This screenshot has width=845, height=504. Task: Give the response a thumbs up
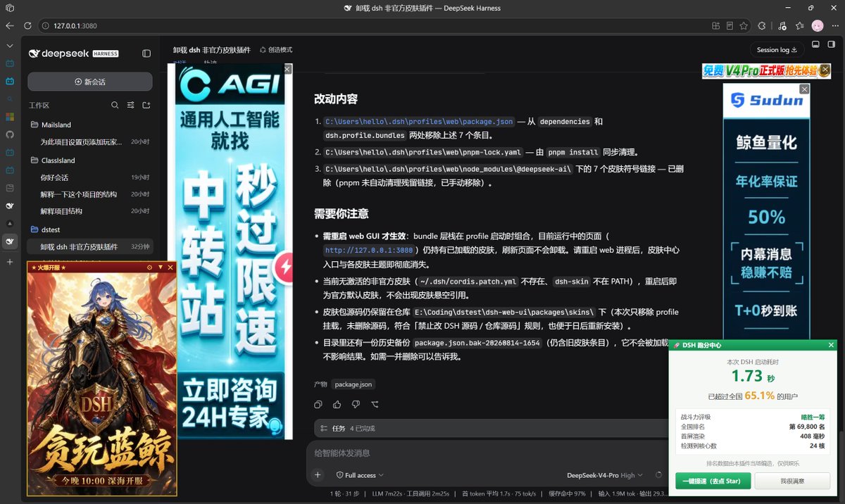click(x=337, y=404)
